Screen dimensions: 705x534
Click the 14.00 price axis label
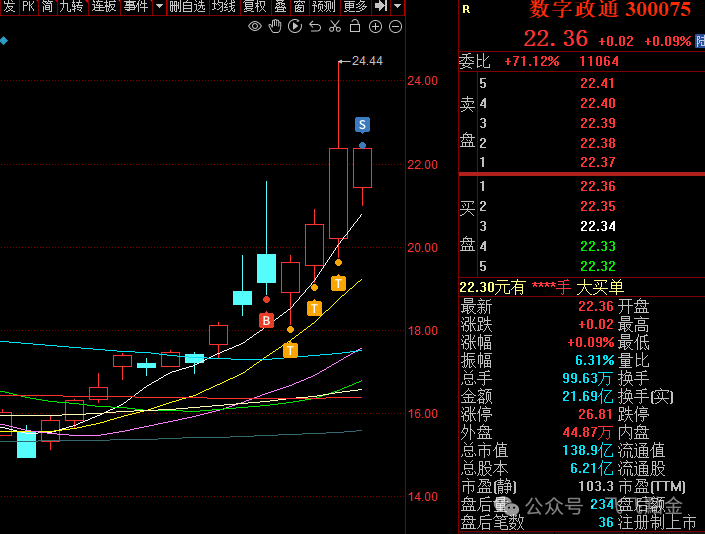click(x=422, y=497)
